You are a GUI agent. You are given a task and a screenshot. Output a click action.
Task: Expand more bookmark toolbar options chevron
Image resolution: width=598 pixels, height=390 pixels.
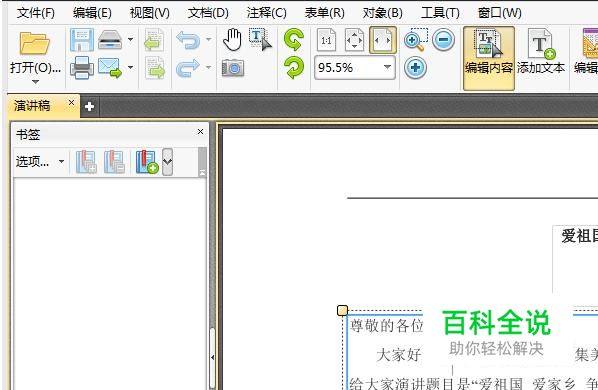coord(167,162)
